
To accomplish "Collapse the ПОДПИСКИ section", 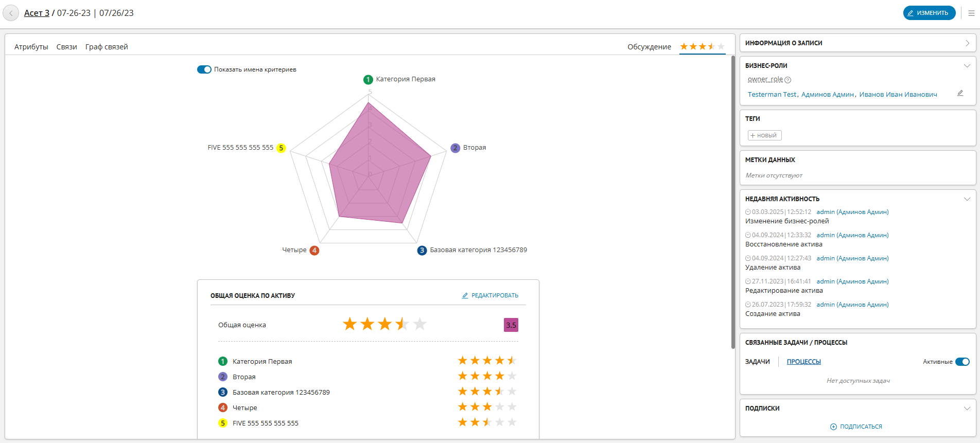I will point(967,409).
